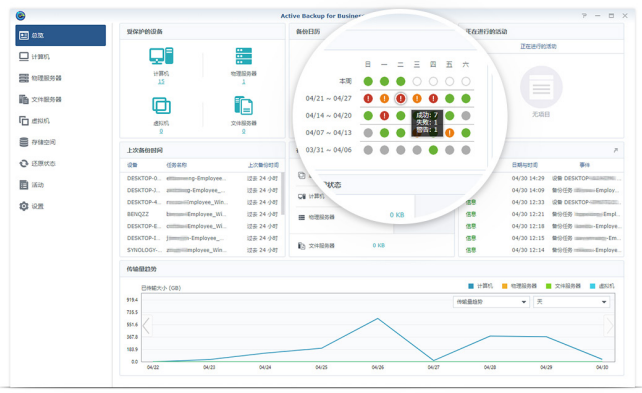Click the orange warning dot for Friday of 04/07 ~ 04/13

450,133
